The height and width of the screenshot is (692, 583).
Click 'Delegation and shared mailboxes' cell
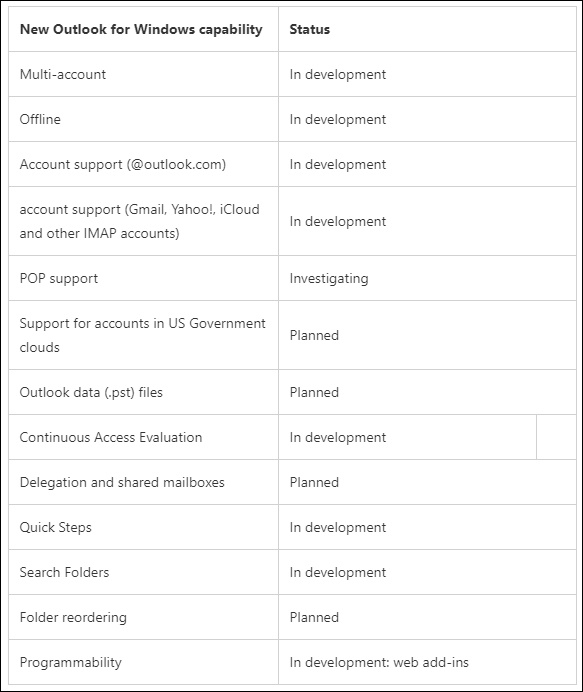[x=143, y=482]
